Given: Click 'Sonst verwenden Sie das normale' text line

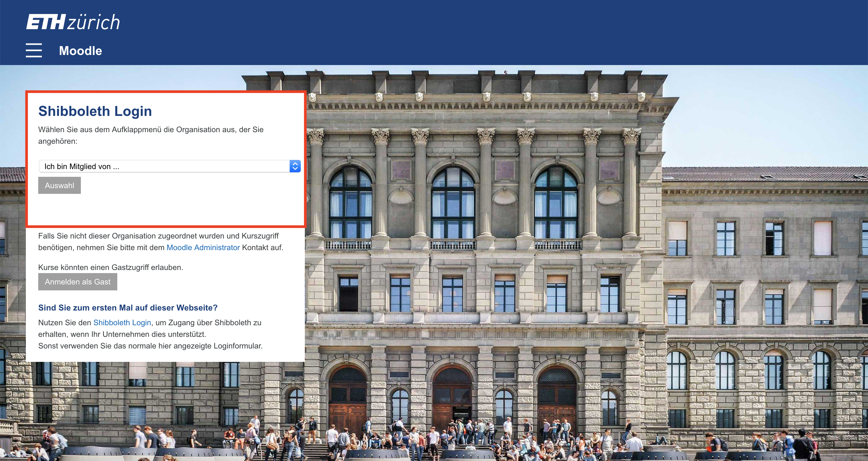Looking at the screenshot, I should click(150, 346).
